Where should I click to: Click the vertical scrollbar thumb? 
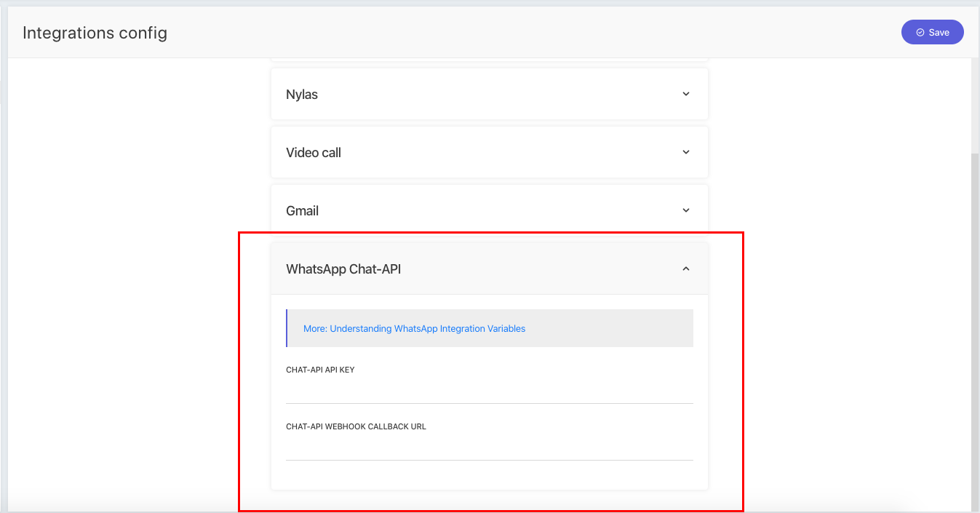click(x=975, y=327)
